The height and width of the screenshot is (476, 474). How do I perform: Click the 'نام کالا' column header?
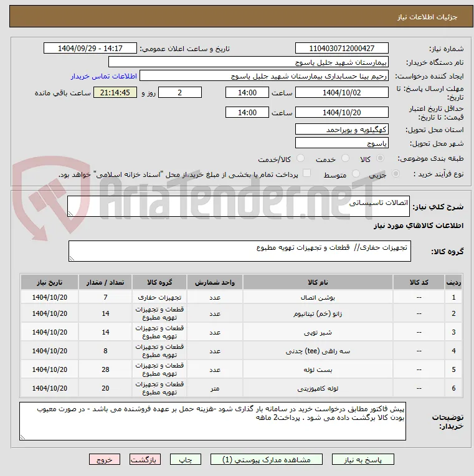[x=318, y=282]
